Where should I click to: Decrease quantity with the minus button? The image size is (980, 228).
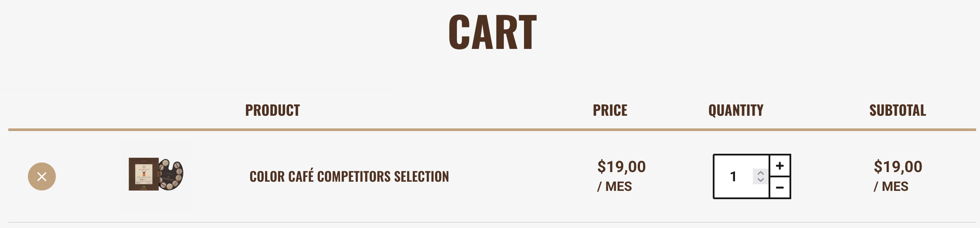pos(780,188)
